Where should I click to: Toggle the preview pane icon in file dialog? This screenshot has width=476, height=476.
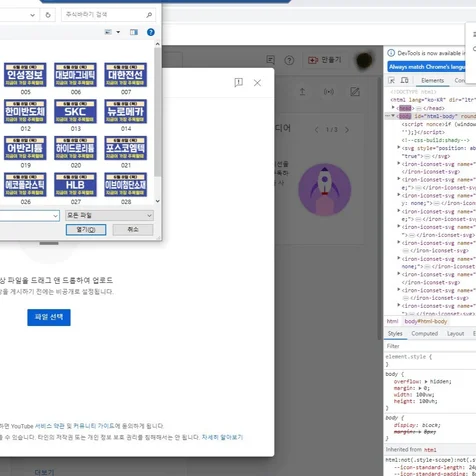(134, 32)
